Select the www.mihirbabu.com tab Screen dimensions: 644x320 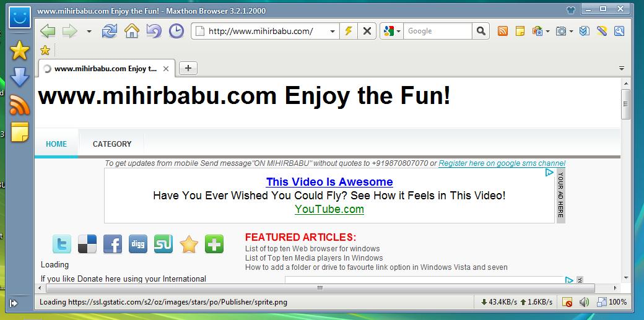coord(105,69)
